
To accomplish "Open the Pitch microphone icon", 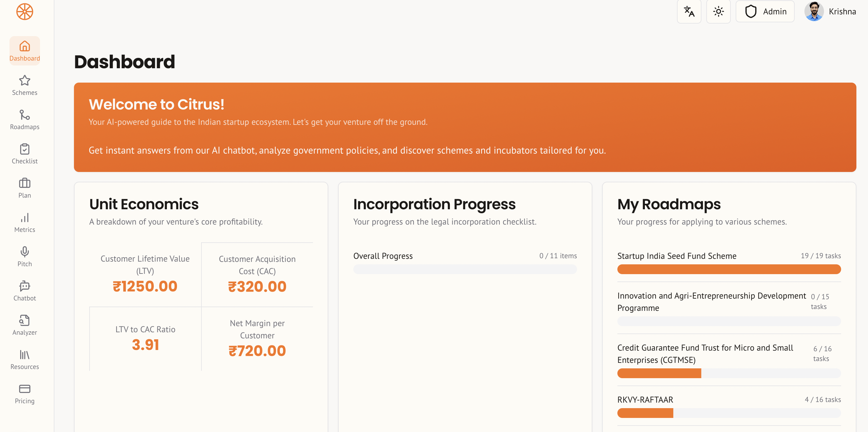I will point(24,251).
